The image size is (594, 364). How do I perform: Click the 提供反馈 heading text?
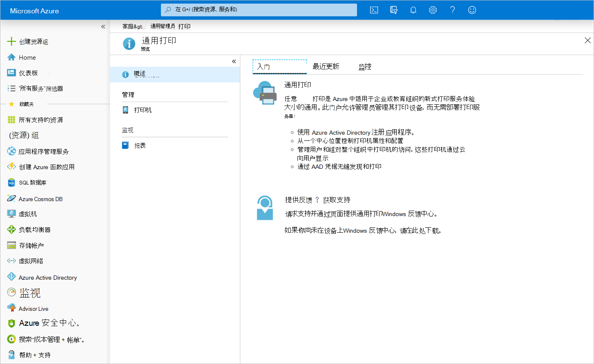point(298,200)
